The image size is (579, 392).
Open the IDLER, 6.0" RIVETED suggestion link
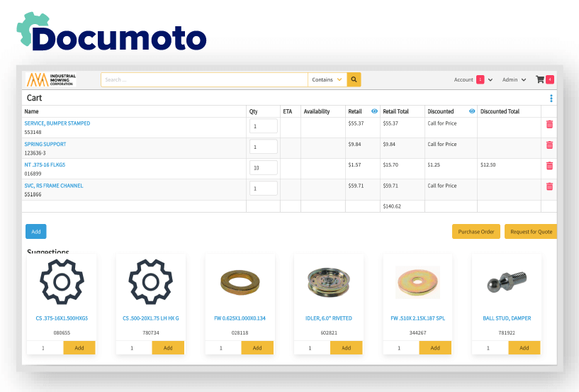pyautogui.click(x=329, y=318)
